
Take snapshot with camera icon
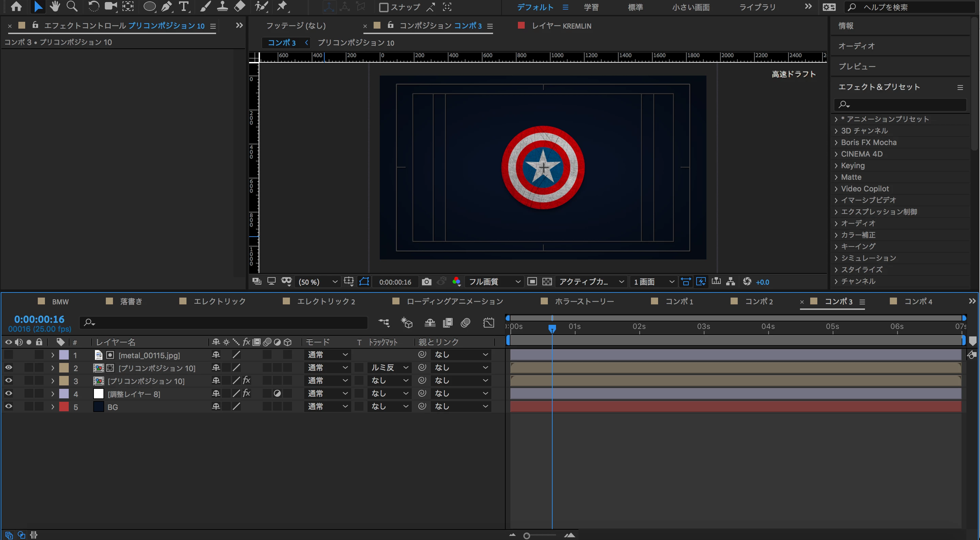tap(426, 282)
